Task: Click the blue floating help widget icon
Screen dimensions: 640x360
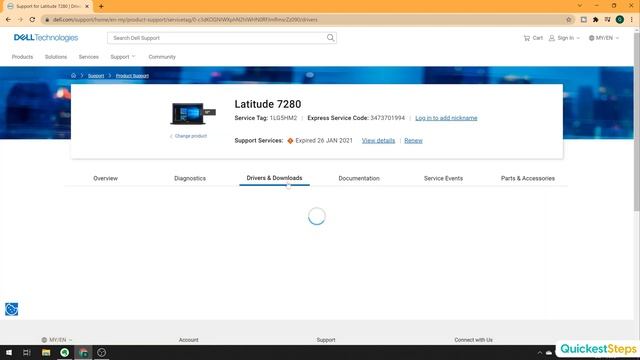Action: click(11, 309)
